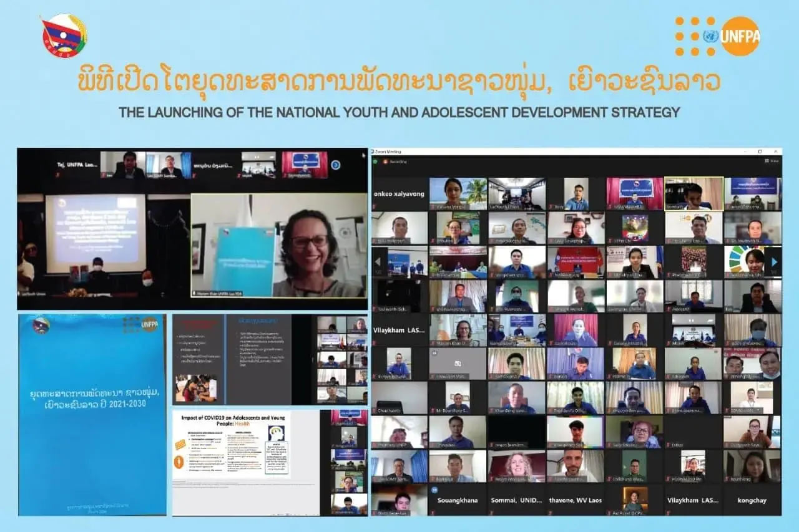Go to next gallery page arrow
Screen dimensions: 799x532
(x=773, y=262)
